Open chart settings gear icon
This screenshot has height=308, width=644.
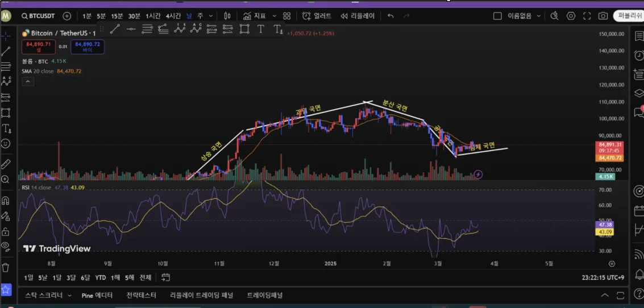pyautogui.click(x=571, y=16)
